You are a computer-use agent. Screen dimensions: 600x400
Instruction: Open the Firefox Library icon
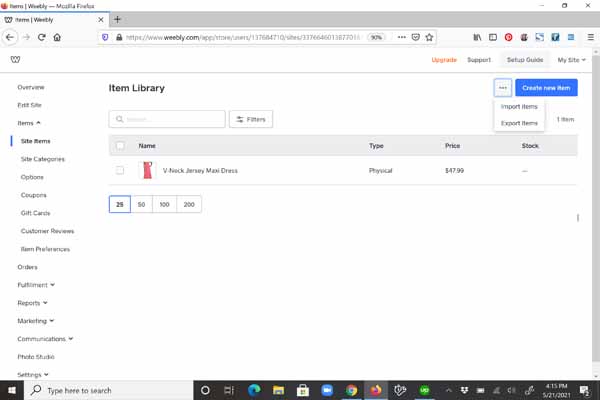coord(477,37)
